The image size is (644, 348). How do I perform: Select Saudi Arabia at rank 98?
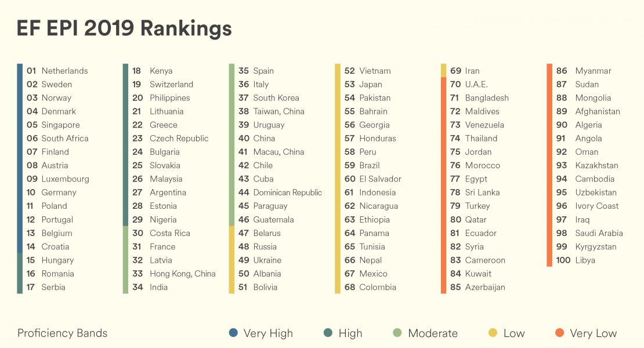599,233
